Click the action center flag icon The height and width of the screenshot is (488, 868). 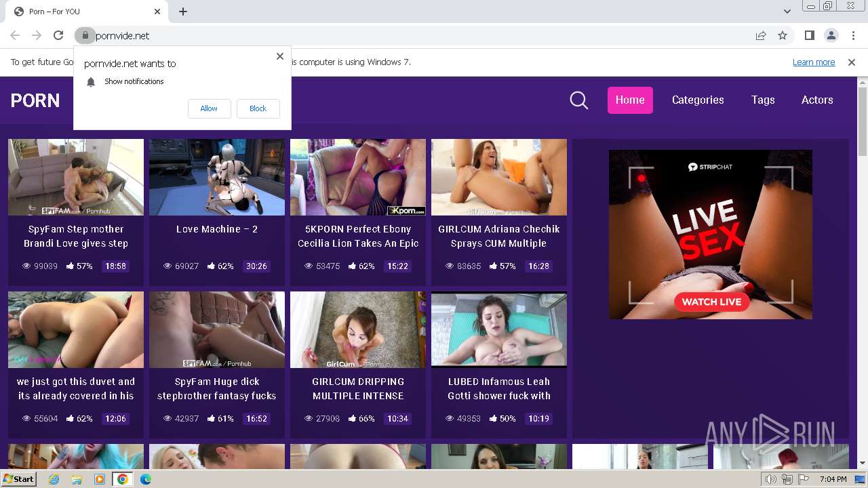click(804, 479)
